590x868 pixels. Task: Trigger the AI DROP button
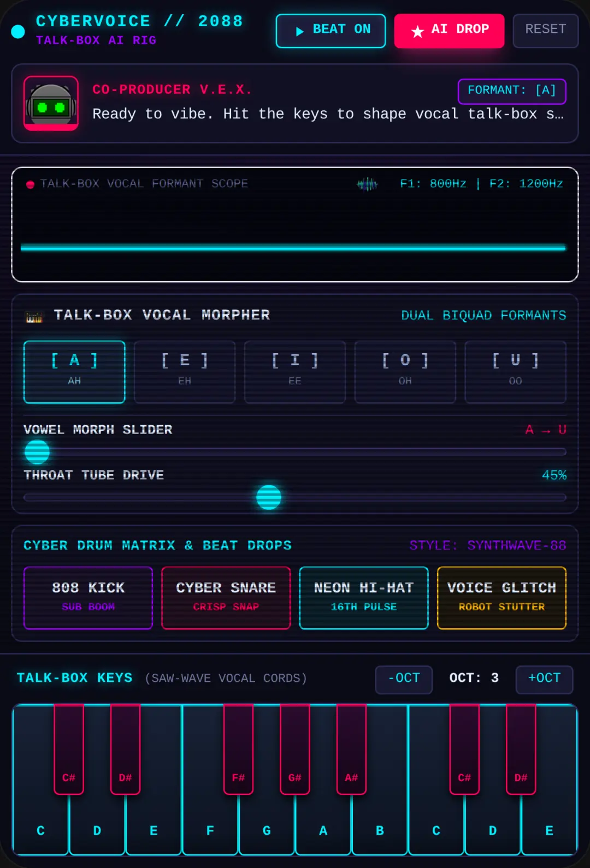point(449,31)
